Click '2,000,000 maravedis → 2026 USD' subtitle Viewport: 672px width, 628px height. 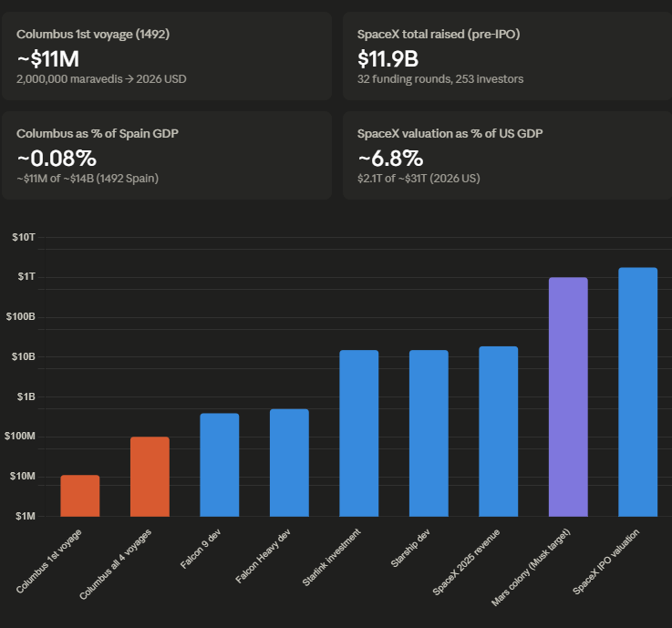tap(101, 79)
